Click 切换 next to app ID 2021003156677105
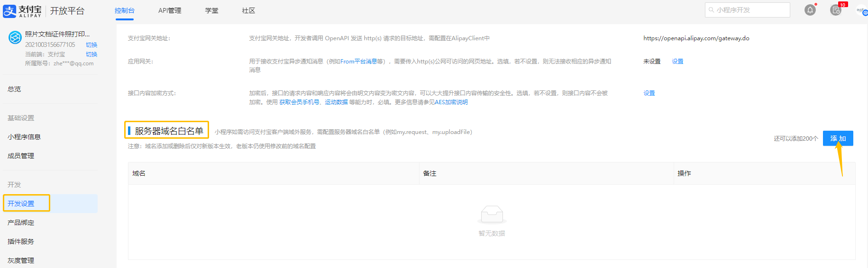The width and height of the screenshot is (868, 268). 91,45
